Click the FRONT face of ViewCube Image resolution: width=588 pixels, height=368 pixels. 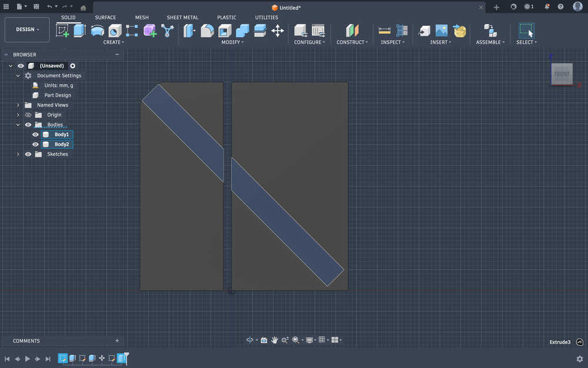562,74
